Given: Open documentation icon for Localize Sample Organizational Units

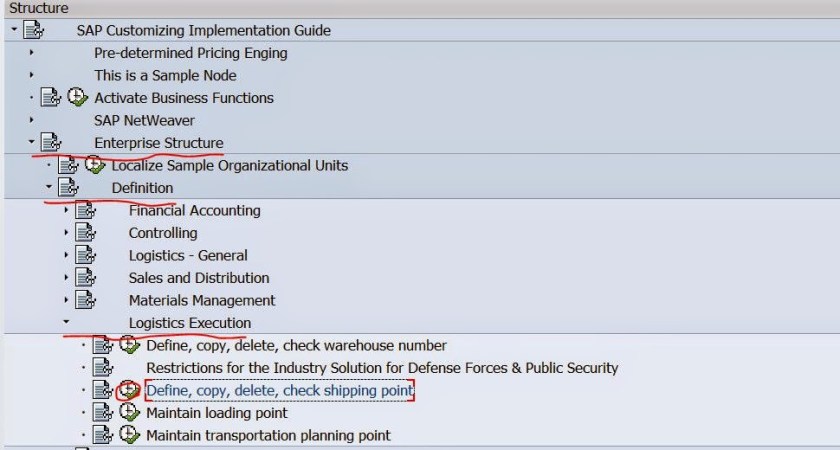Looking at the screenshot, I should [x=68, y=165].
